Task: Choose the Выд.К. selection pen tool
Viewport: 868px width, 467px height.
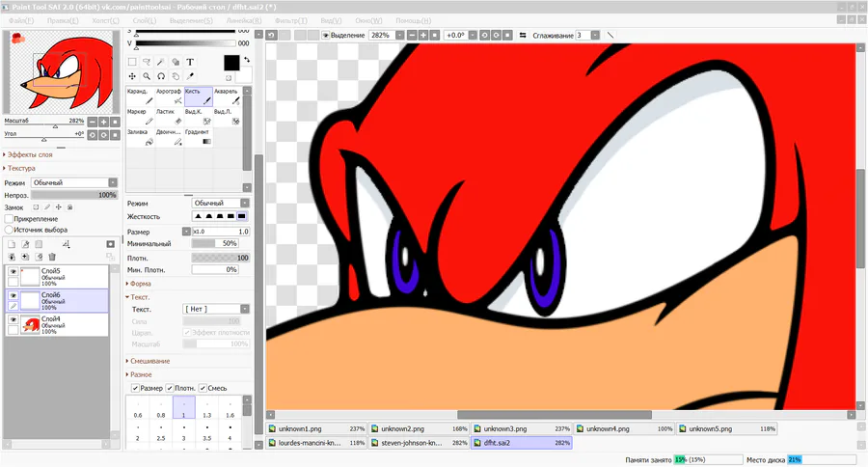Action: 198,117
